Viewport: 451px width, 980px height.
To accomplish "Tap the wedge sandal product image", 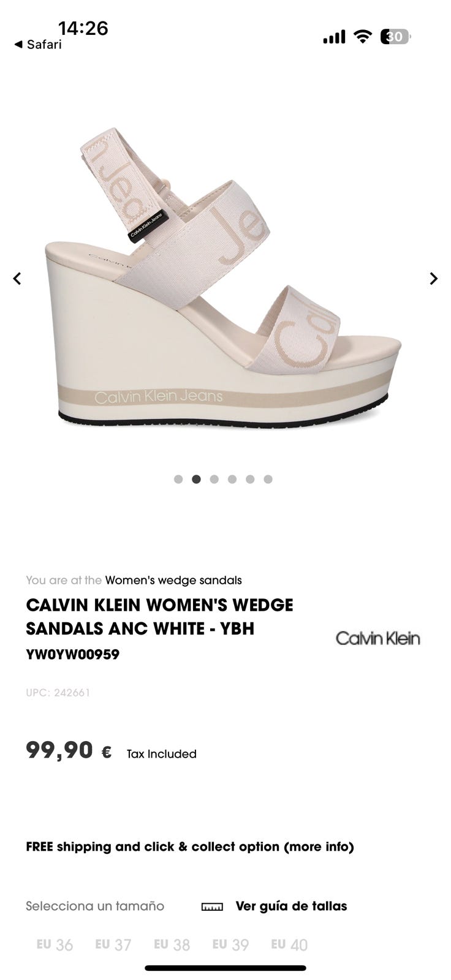I will pyautogui.click(x=224, y=279).
